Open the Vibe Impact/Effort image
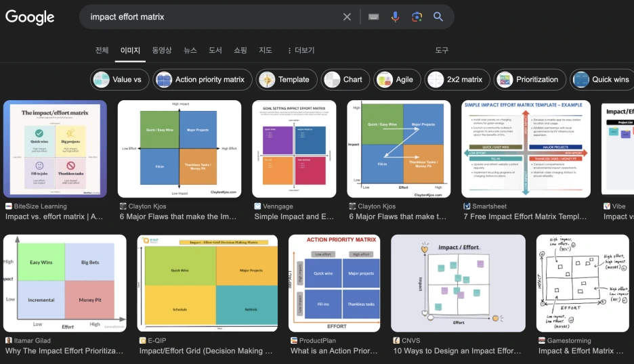The width and height of the screenshot is (634, 364). pyautogui.click(x=618, y=149)
